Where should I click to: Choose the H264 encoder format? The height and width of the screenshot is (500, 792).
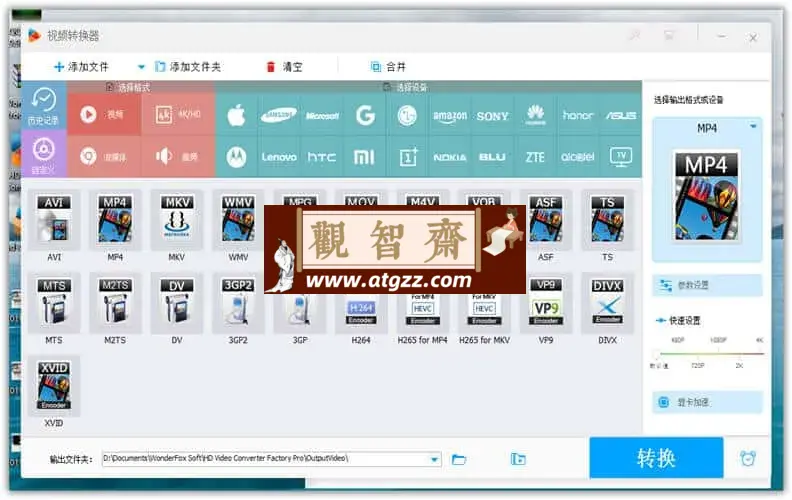click(361, 318)
